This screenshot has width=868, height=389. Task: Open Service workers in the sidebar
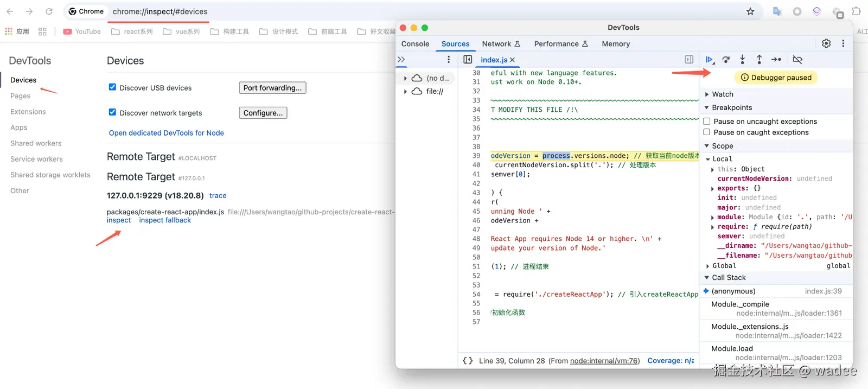point(36,159)
